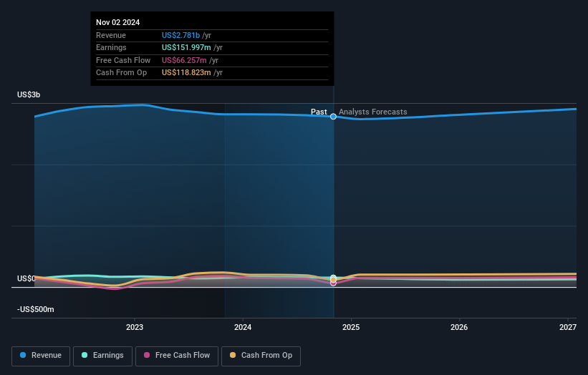Click the US$151.997m earnings value
This screenshot has height=375, width=588.
click(x=186, y=47)
